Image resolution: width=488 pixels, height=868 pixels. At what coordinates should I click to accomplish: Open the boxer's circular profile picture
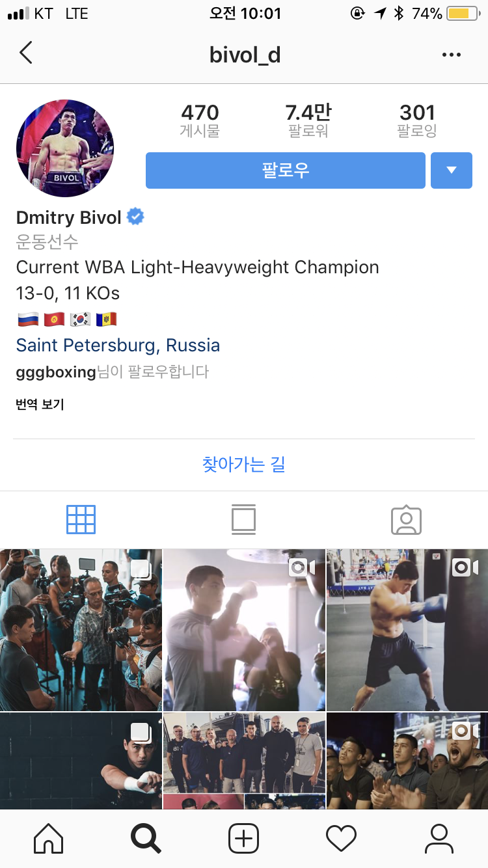[65, 148]
